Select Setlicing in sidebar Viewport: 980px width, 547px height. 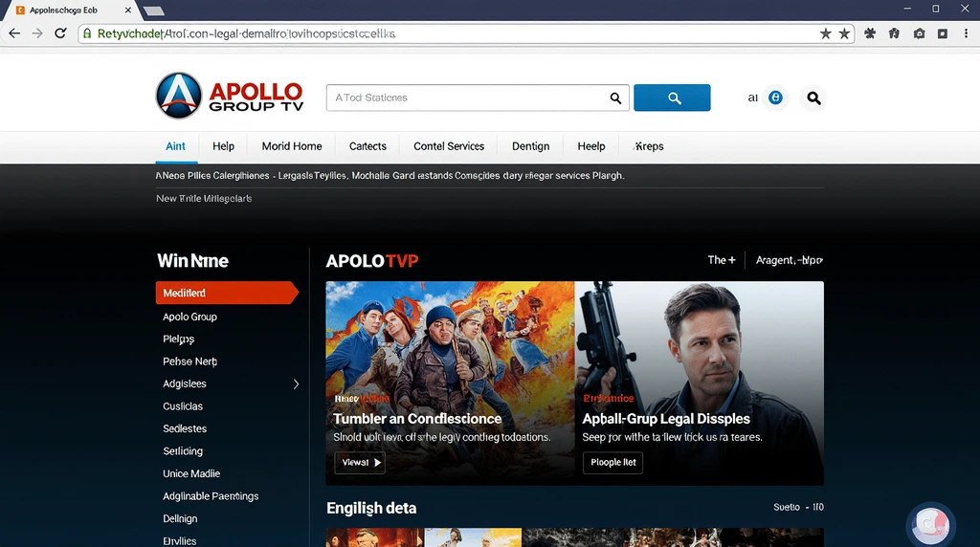click(x=183, y=451)
